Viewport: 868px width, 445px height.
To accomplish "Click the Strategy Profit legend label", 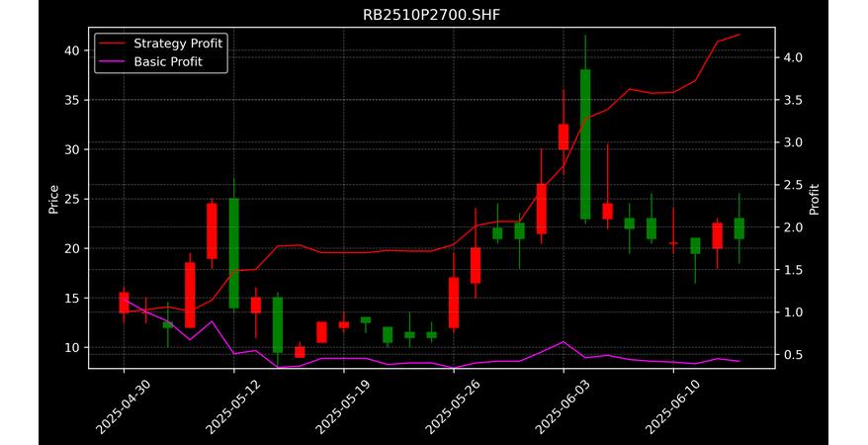I will [x=178, y=44].
